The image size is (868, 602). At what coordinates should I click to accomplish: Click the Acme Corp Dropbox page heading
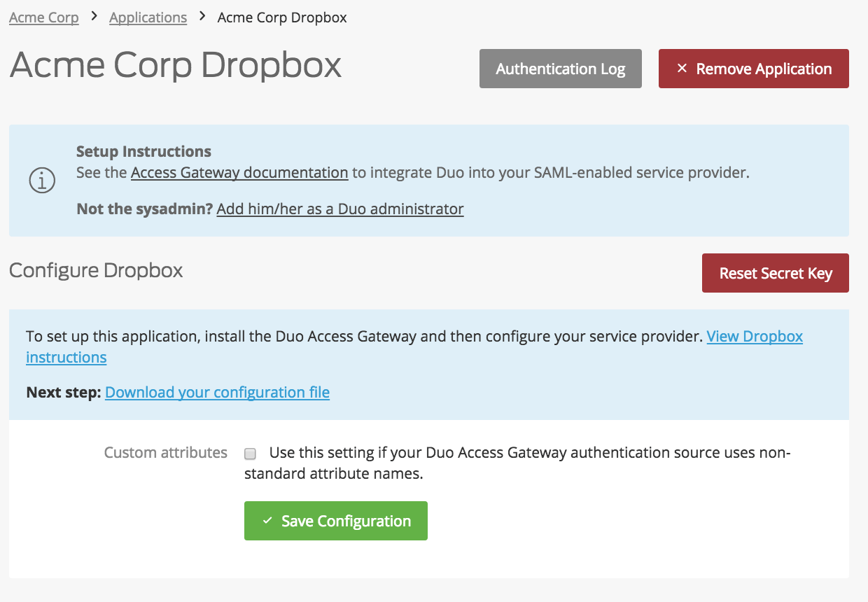(x=175, y=65)
